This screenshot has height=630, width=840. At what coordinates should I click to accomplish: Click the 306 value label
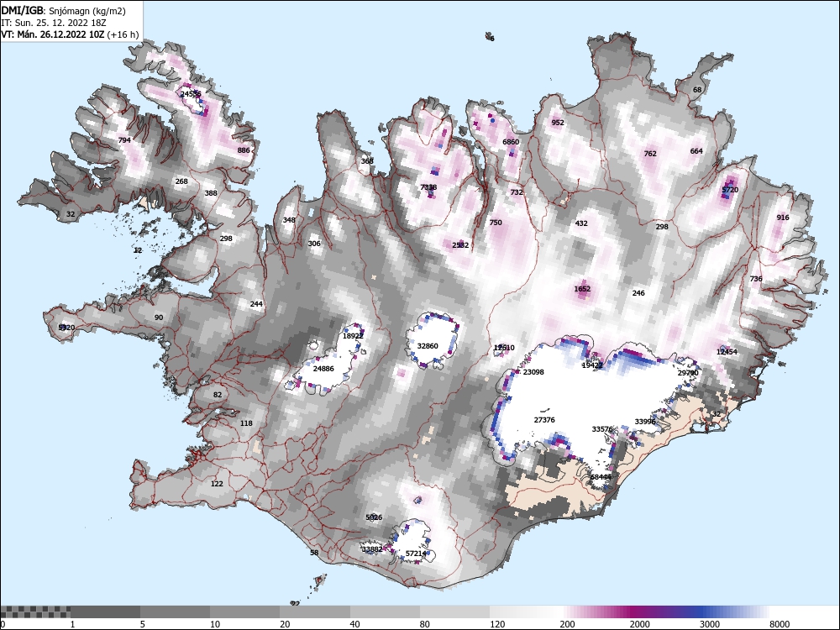coord(314,244)
